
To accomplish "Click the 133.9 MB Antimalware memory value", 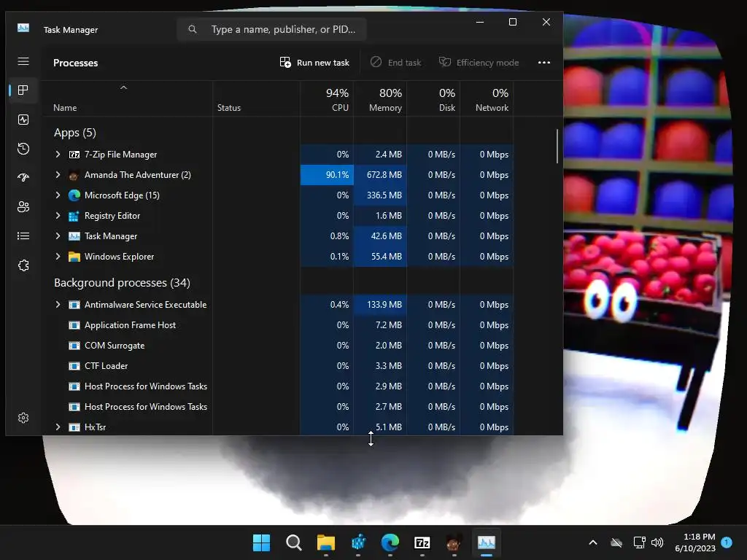I will tap(380, 305).
